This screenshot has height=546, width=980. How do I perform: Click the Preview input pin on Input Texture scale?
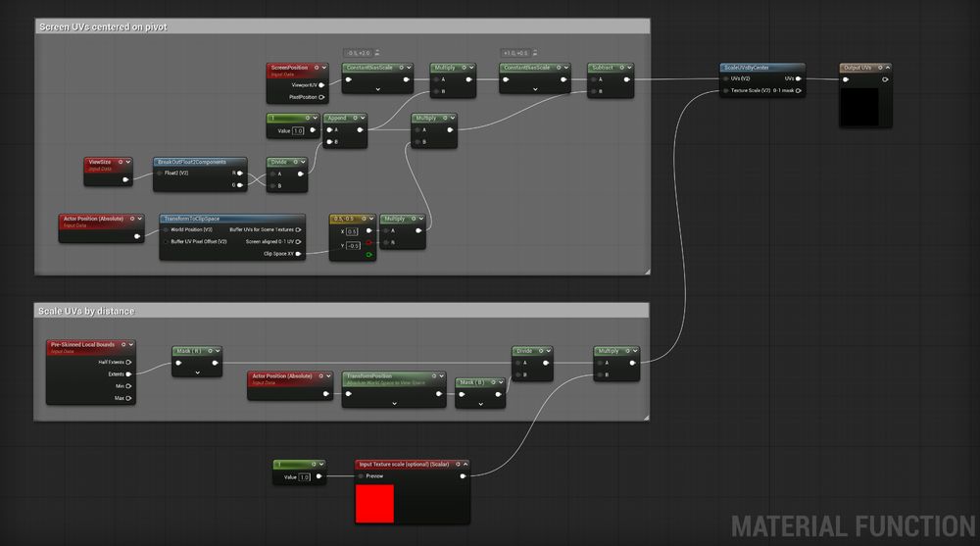(x=362, y=476)
